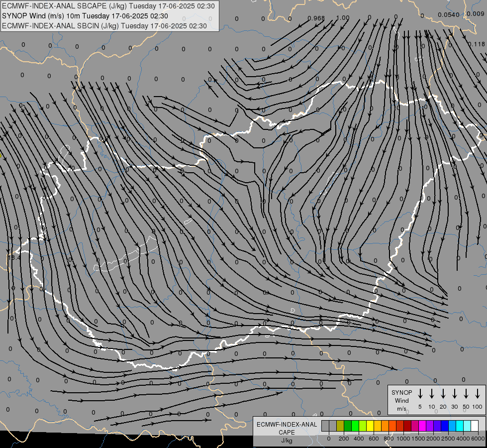The image size is (487, 448).
Task: Click the wind legend arrow above 50
Action: [466, 393]
